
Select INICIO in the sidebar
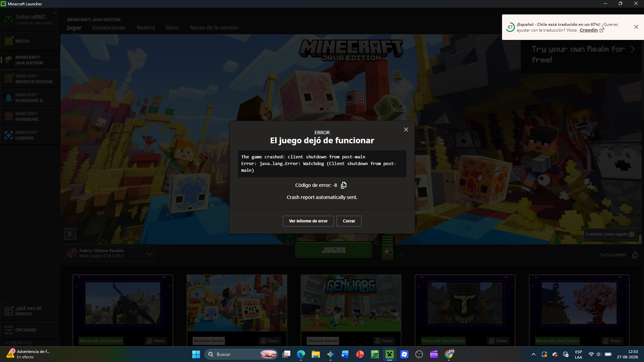30,41
